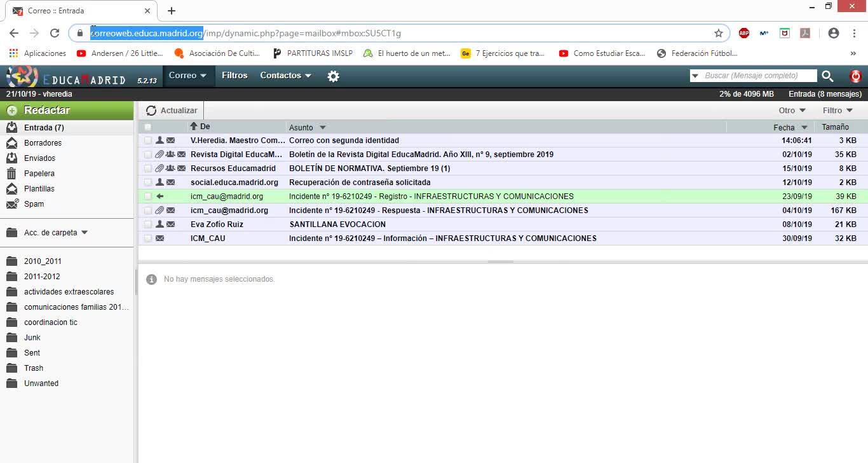Open the Federación Fútbol bookmark
Viewport: 868px width, 463px height.
point(697,53)
